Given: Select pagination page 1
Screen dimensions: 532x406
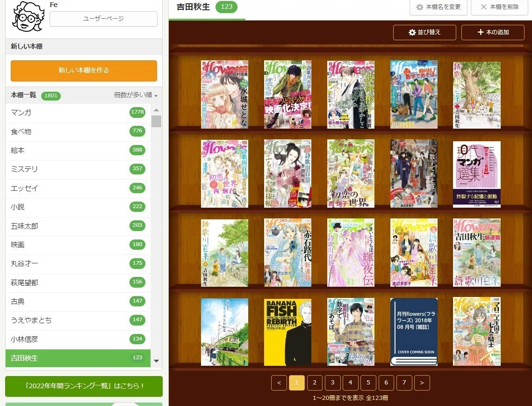Looking at the screenshot, I should 297,383.
